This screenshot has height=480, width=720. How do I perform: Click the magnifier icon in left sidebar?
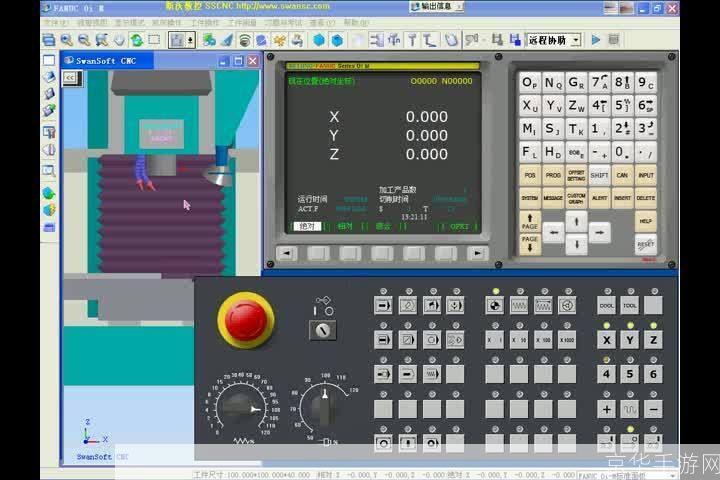[49, 171]
